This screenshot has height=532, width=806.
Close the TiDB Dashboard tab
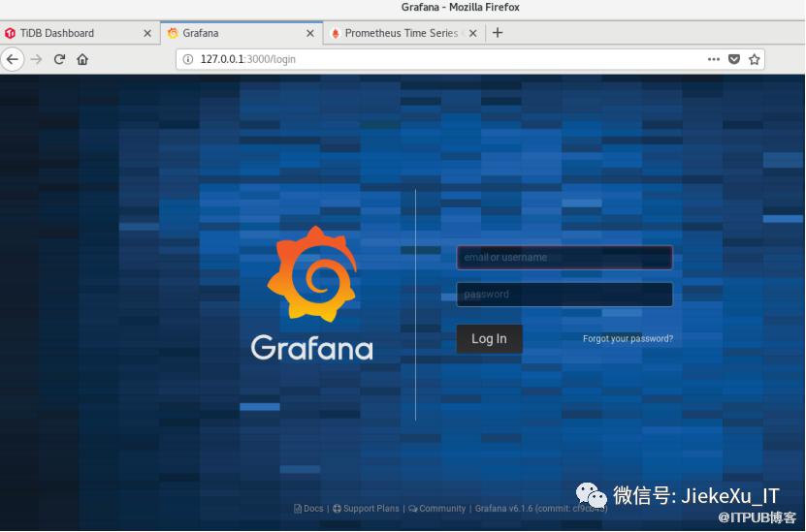coord(147,33)
